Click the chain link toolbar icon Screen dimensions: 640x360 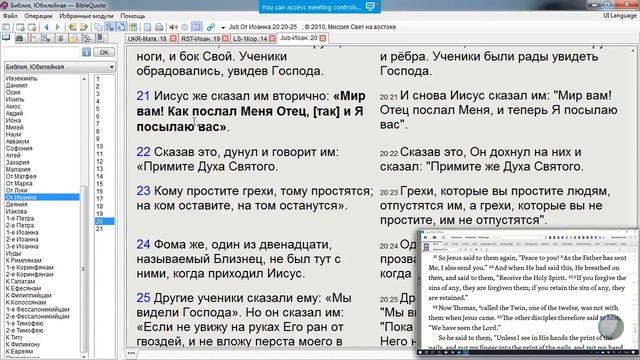click(211, 27)
